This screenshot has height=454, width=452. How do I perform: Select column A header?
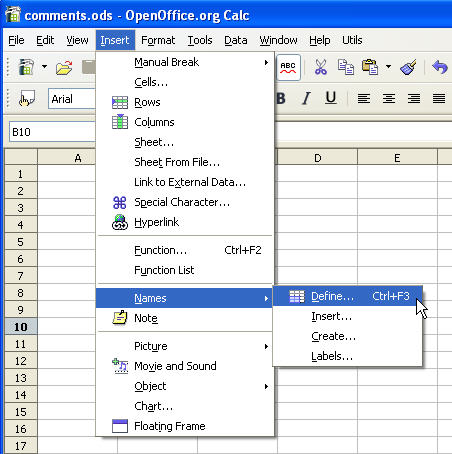[67, 157]
